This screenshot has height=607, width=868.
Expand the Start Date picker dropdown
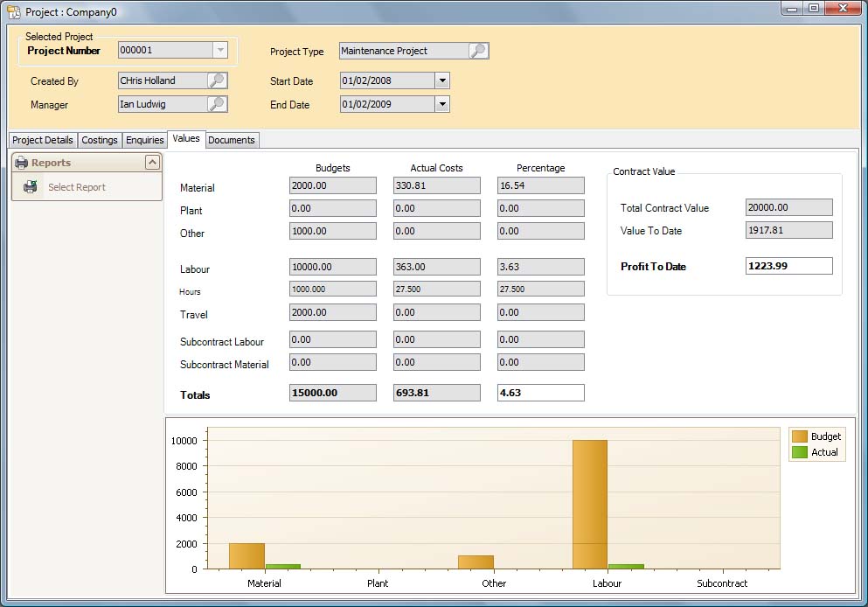442,80
